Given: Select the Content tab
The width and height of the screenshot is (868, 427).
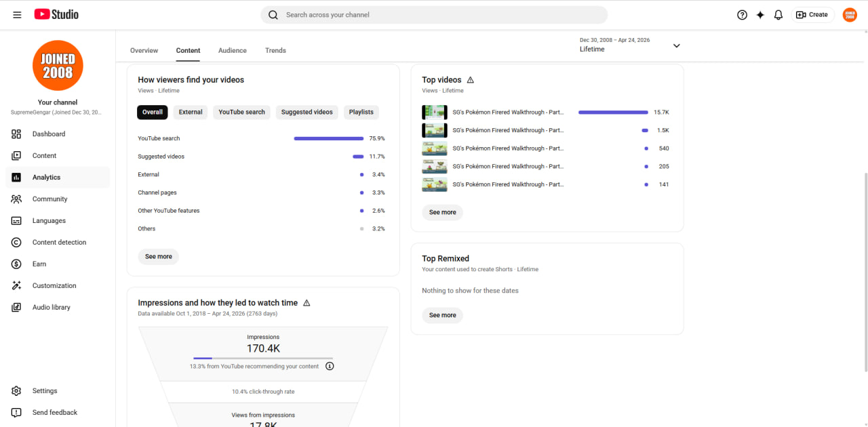Looking at the screenshot, I should click(x=188, y=51).
